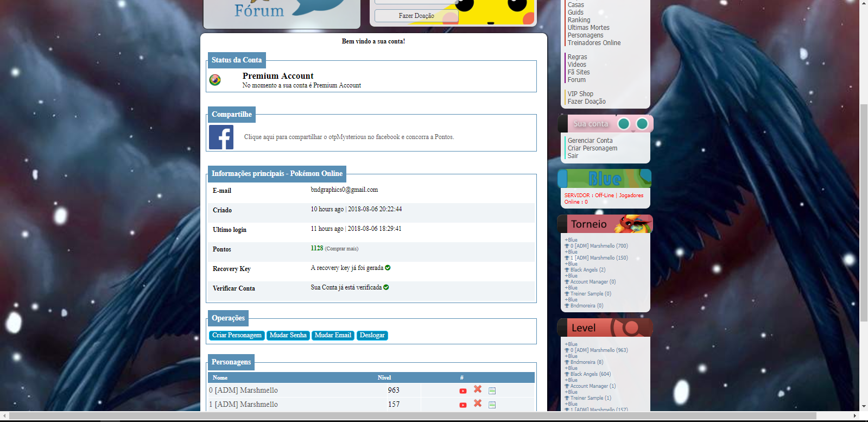Screen dimensions: 868x422
Task: Click the Fórum banner image
Action: [x=282, y=13]
